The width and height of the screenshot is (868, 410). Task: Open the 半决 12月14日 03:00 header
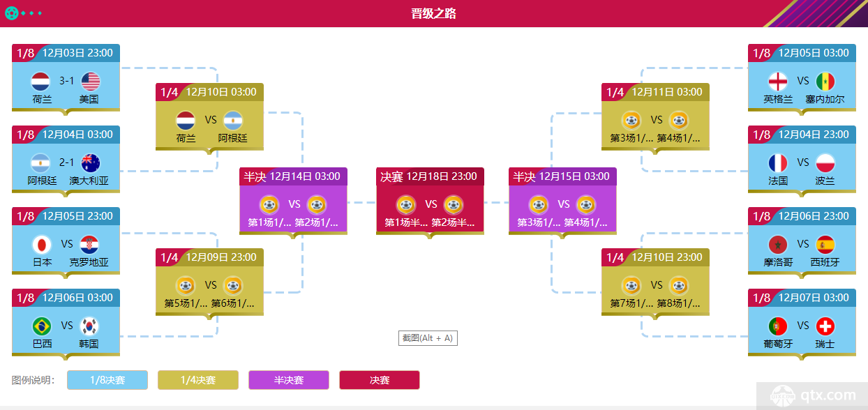(x=293, y=176)
